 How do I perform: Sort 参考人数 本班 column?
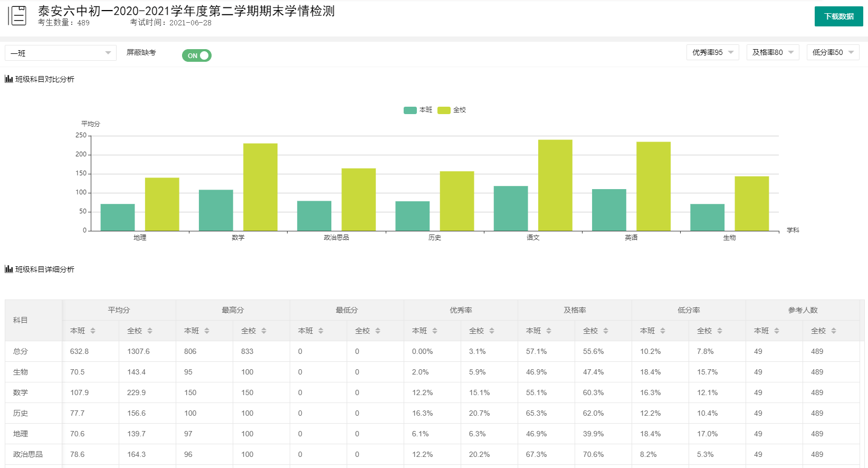777,331
